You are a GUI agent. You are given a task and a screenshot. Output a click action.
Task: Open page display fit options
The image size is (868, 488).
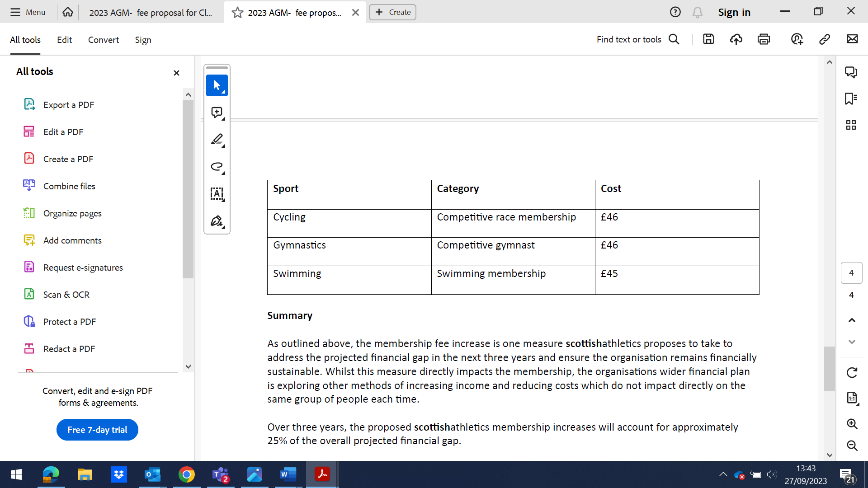click(x=852, y=398)
